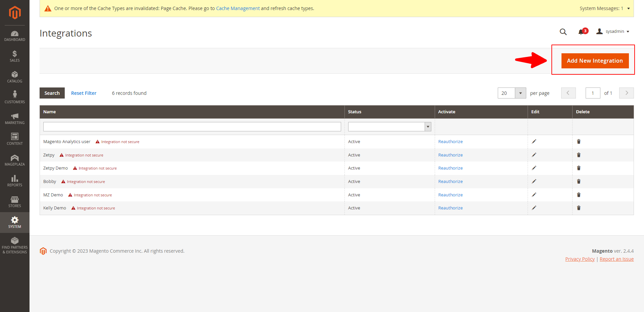The image size is (644, 312).
Task: Delete the MZ Demo integration
Action: 579,195
